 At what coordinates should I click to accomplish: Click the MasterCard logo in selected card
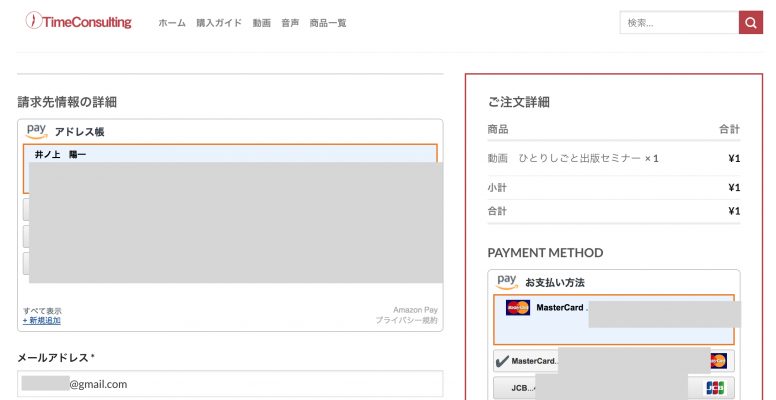click(x=518, y=308)
